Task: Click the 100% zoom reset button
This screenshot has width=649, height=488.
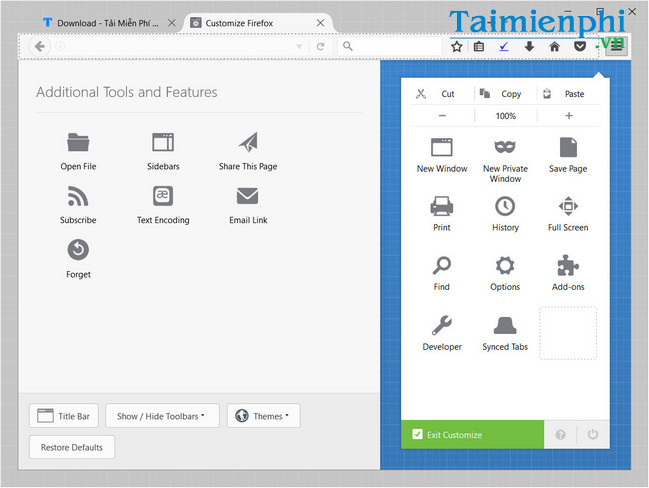Action: pos(505,116)
